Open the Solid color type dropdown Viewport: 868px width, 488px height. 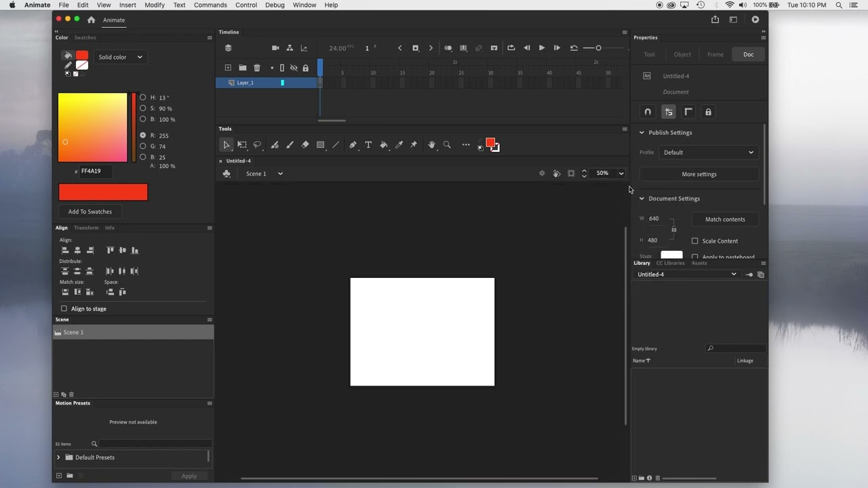120,57
